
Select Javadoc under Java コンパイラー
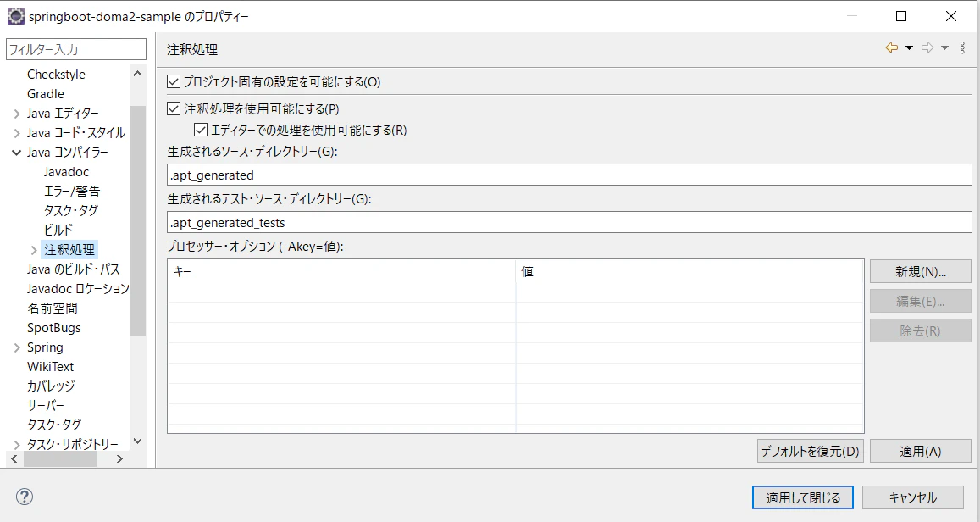pyautogui.click(x=66, y=172)
